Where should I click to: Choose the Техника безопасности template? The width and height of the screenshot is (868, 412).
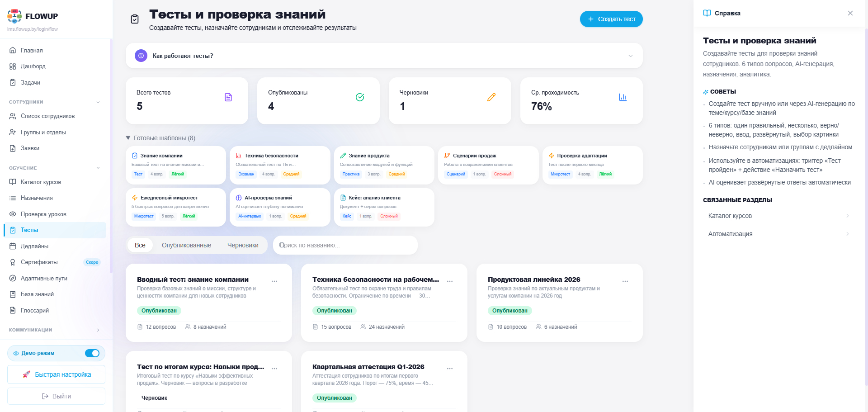pyautogui.click(x=280, y=165)
